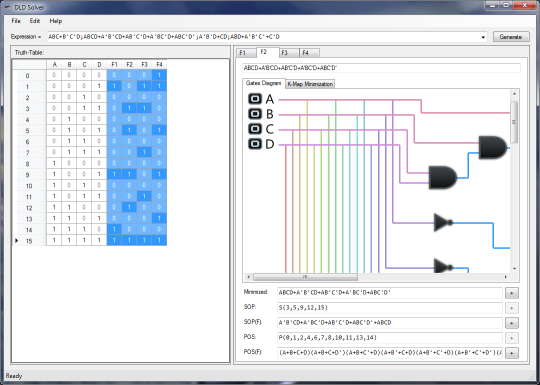Click the app icon in title bar

[x=8, y=7]
